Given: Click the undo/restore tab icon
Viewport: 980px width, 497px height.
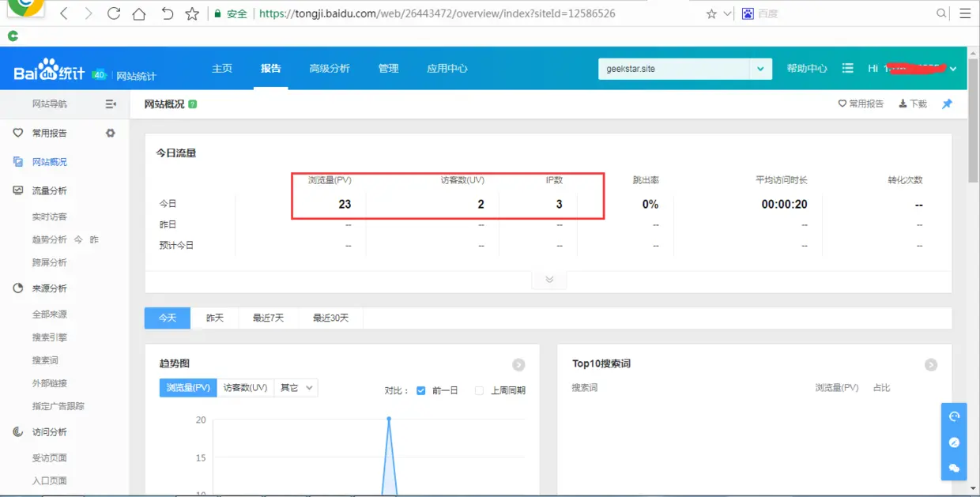Looking at the screenshot, I should click(167, 13).
